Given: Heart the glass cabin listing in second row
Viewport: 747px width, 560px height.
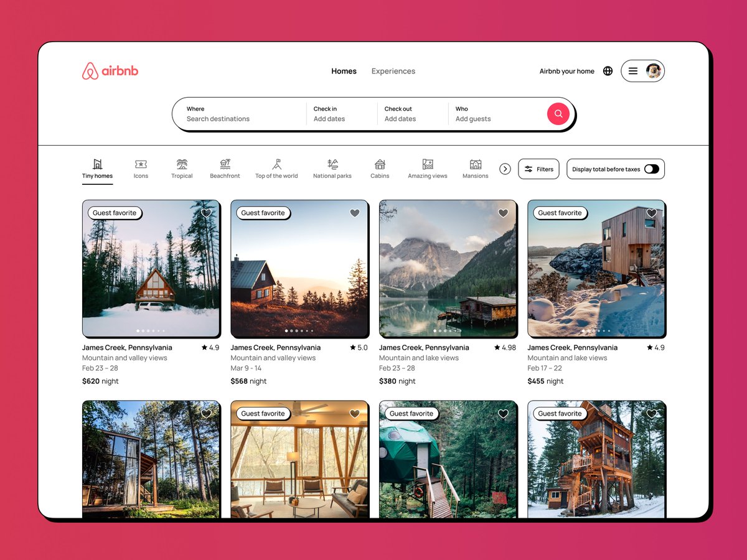Looking at the screenshot, I should coord(207,414).
